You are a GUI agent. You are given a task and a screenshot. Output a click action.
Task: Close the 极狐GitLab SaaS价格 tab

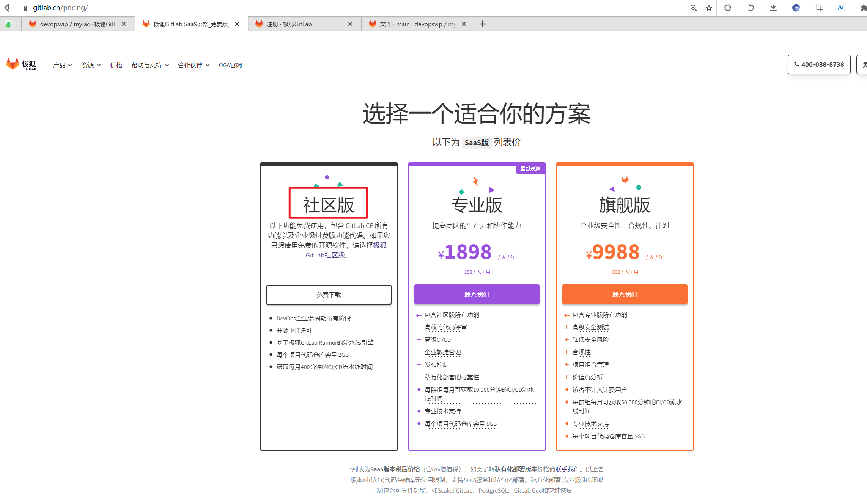coord(237,24)
